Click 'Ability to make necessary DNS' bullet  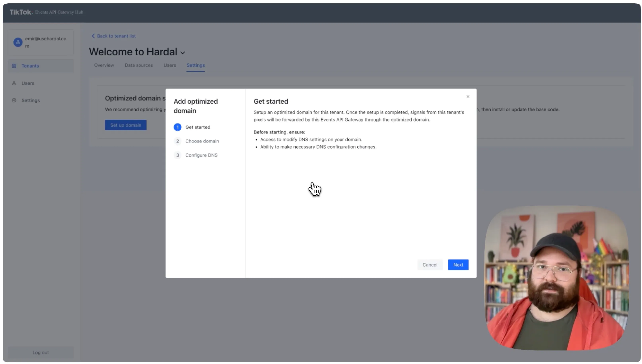tap(318, 147)
